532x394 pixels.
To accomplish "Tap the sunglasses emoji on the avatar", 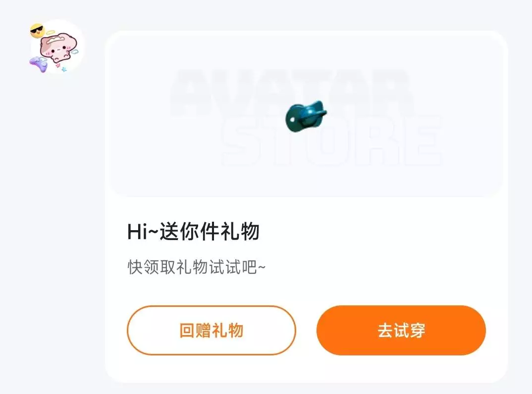I will click(37, 31).
